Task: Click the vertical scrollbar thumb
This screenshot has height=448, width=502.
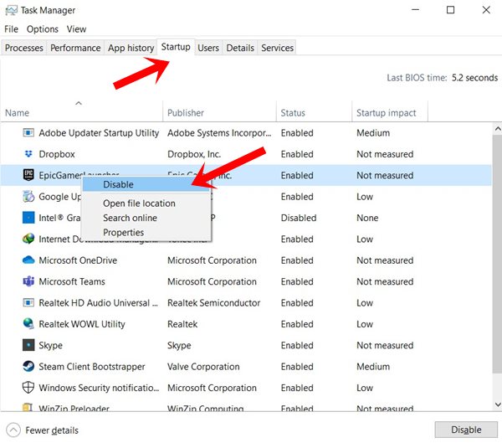Action: point(497,254)
